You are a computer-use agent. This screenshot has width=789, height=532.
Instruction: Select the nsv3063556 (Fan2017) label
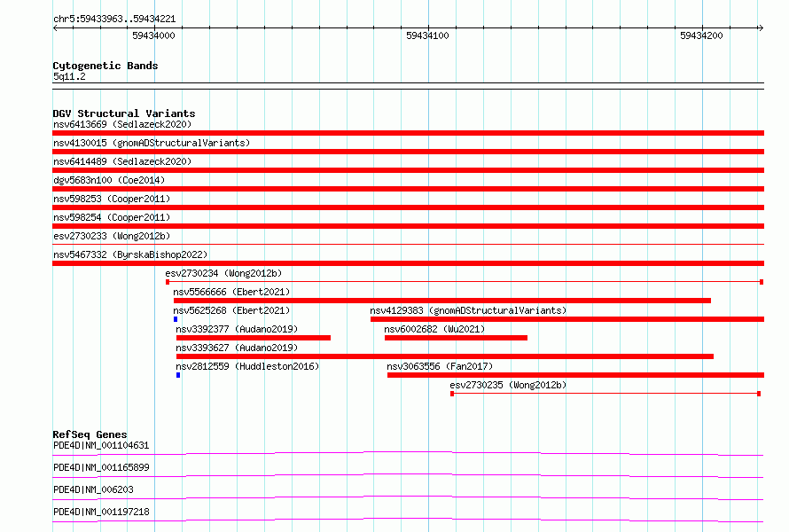pos(440,366)
